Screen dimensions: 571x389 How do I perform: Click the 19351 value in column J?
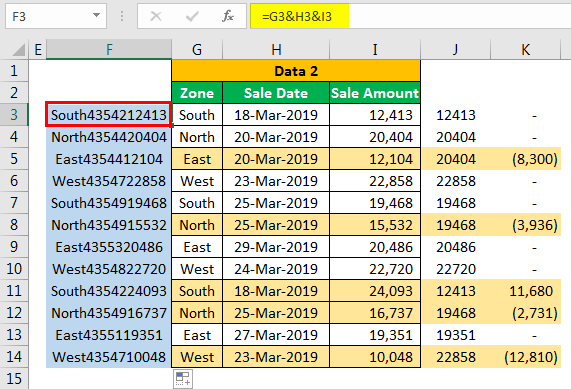pos(456,335)
